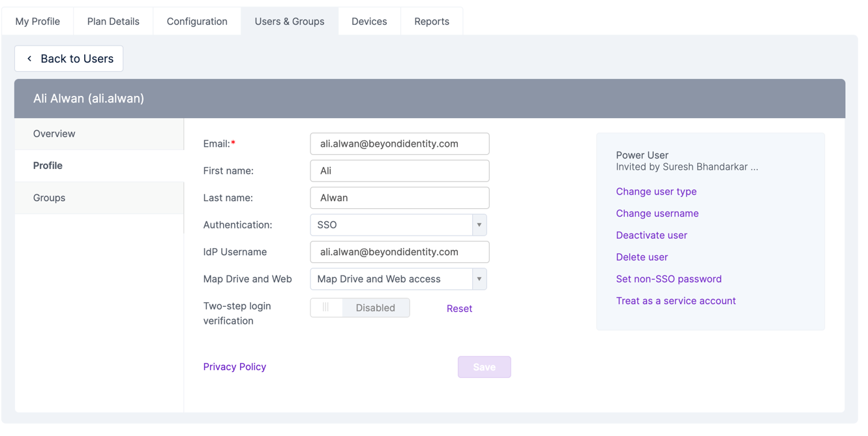This screenshot has width=868, height=436.
Task: Go to the Devices tab
Action: [x=369, y=22]
